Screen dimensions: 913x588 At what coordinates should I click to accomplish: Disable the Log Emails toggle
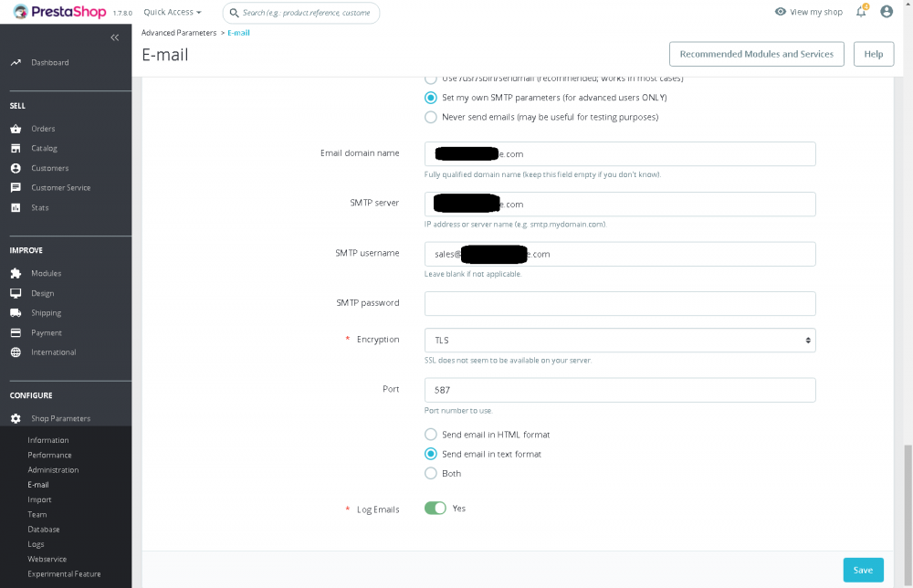point(436,509)
